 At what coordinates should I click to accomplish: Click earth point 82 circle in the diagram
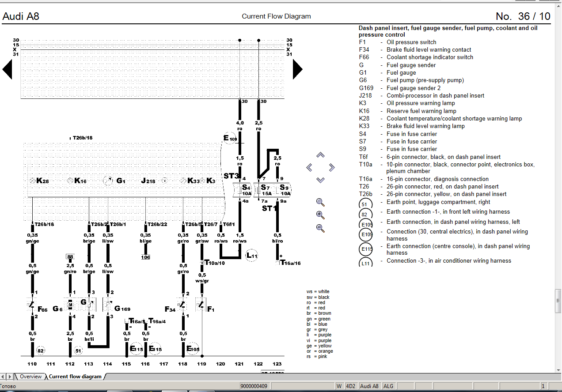[41, 351]
